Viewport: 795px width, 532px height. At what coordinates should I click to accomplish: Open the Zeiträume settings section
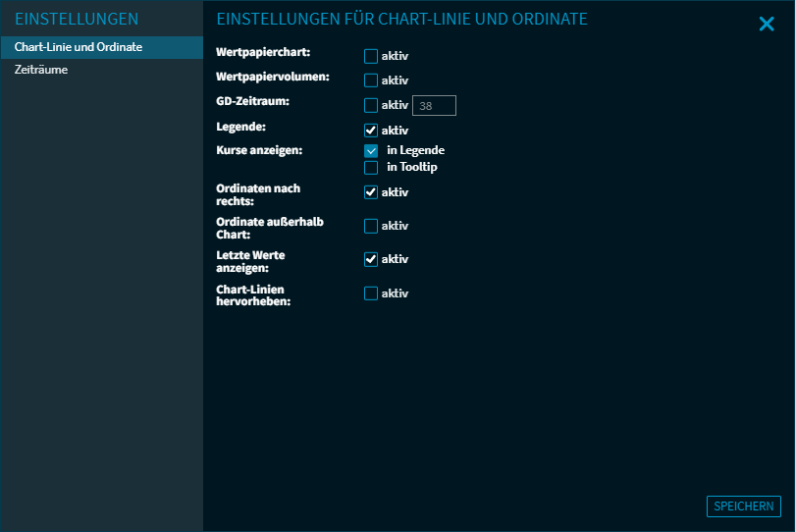(x=41, y=71)
